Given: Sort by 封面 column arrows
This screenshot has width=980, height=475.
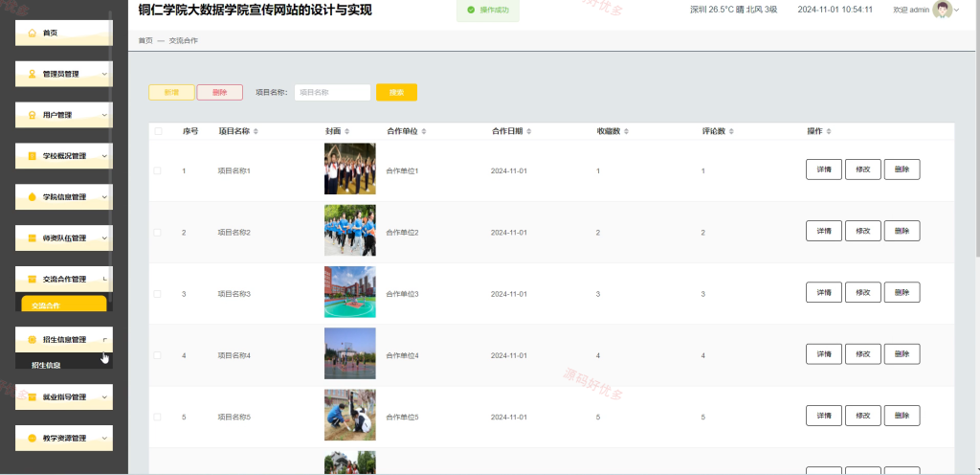Looking at the screenshot, I should click(x=346, y=131).
